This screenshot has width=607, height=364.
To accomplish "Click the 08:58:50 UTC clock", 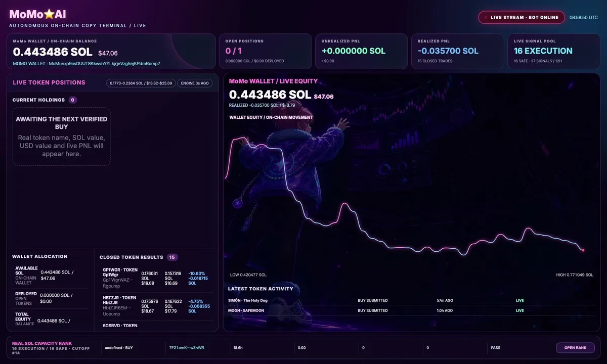I will 584,17.
